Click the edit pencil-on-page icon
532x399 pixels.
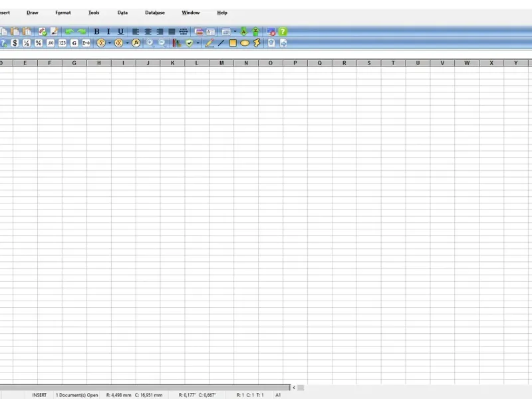pyautogui.click(x=54, y=31)
